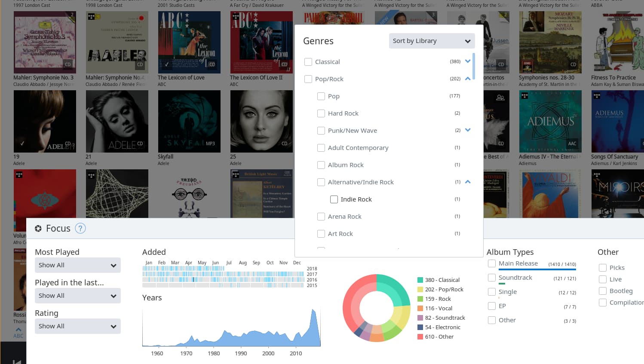Click the TIDAL badge on the Mahler Symphonie No.4 cover
The image size is (644, 364).
point(91,16)
